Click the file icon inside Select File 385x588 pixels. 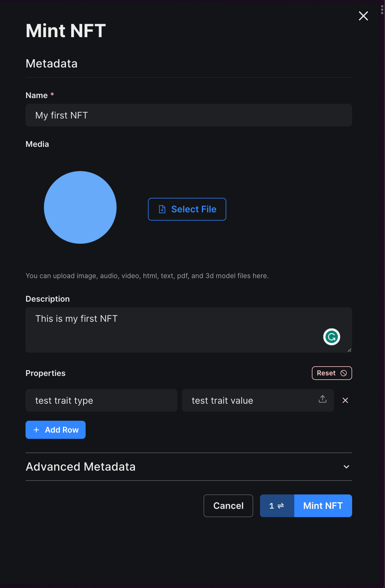162,209
